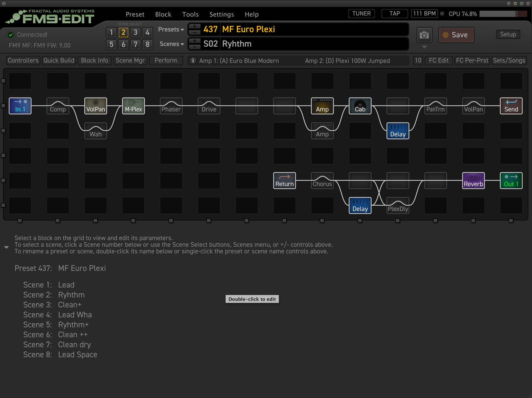Open the Settings menu
This screenshot has width=532, height=398.
[x=221, y=14]
